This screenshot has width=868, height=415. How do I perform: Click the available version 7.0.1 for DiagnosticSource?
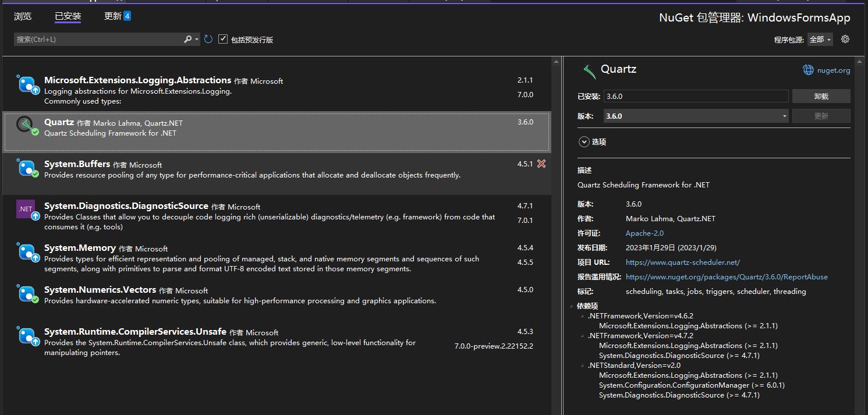(x=525, y=220)
